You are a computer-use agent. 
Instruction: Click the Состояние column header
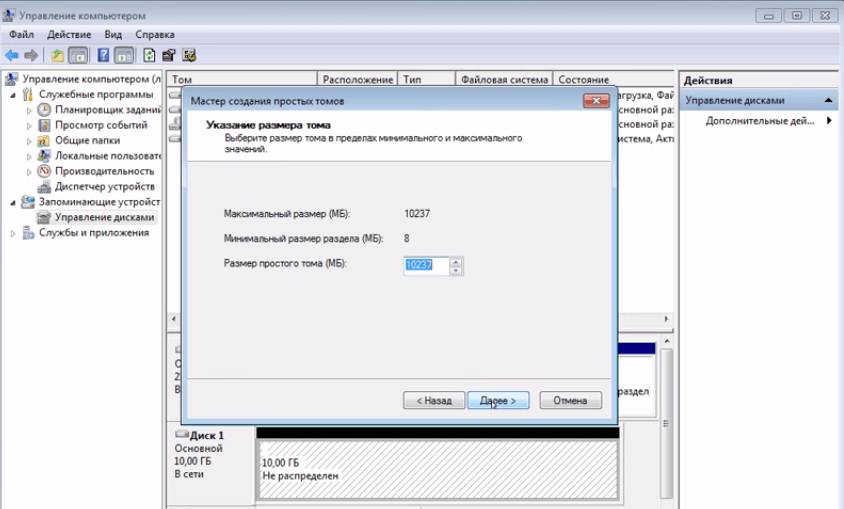coord(614,79)
